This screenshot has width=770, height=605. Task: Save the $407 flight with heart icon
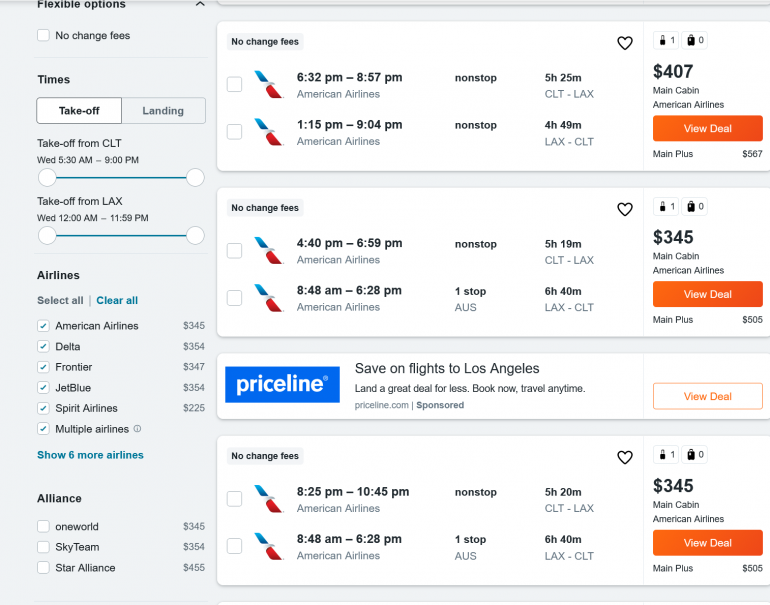click(625, 43)
